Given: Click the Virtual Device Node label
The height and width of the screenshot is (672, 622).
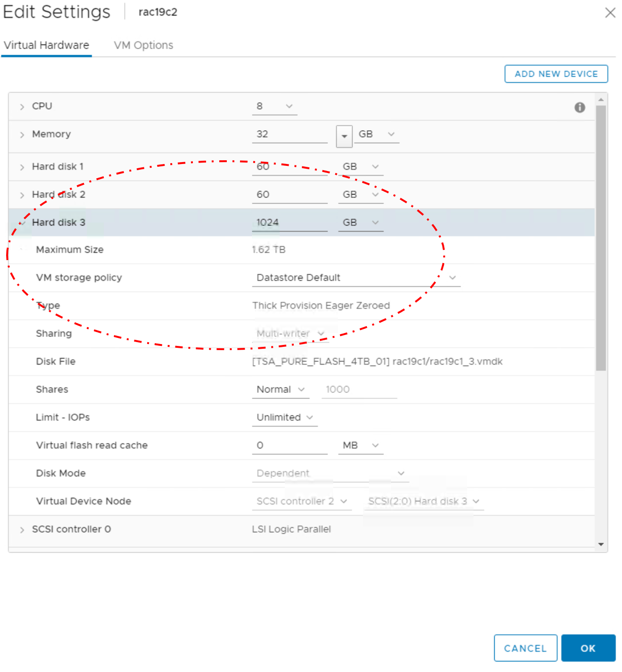Looking at the screenshot, I should click(x=83, y=501).
